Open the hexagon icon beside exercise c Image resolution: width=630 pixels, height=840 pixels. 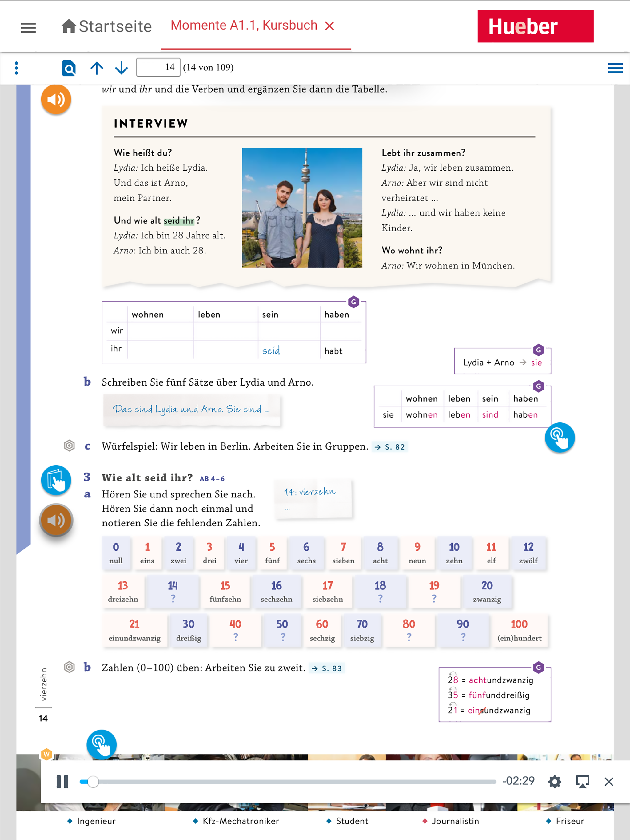click(69, 446)
